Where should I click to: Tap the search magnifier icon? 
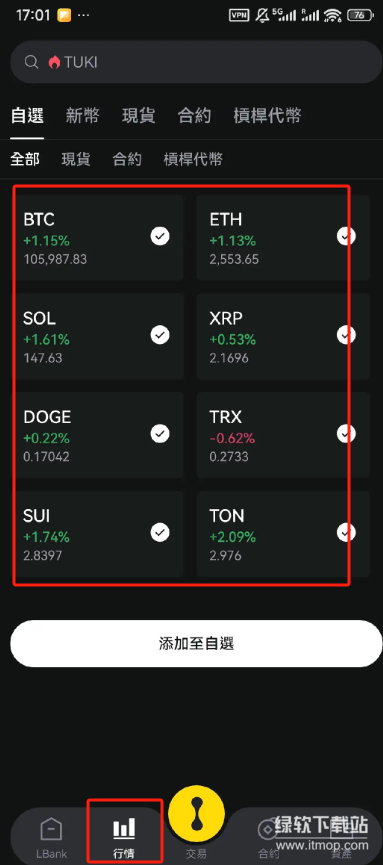(31, 62)
